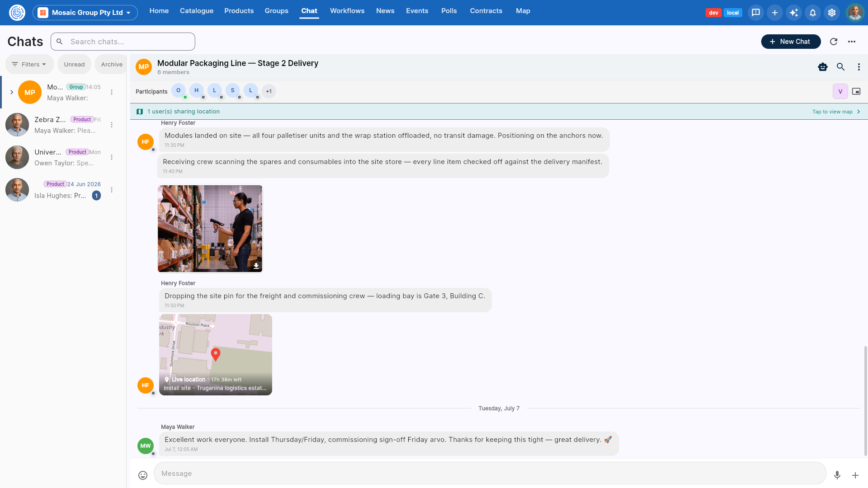
Task: Add an attachment with the plus icon
Action: point(855,475)
